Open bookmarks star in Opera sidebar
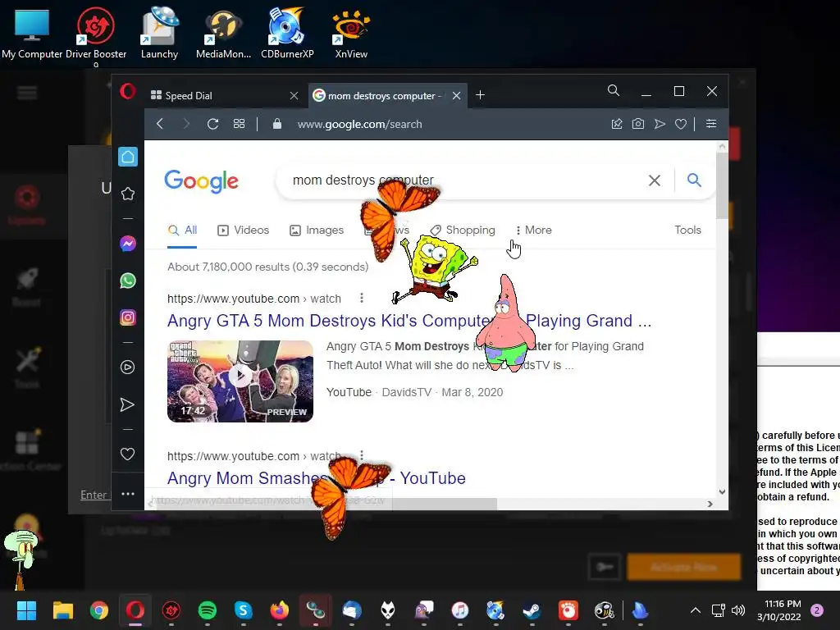The image size is (840, 630). pyautogui.click(x=128, y=194)
